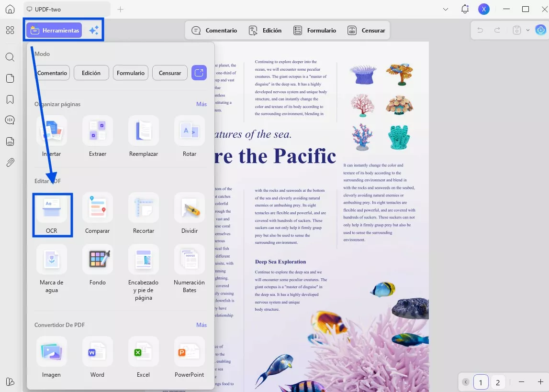Click the home icon in title bar
This screenshot has width=549, height=392.
(10, 9)
